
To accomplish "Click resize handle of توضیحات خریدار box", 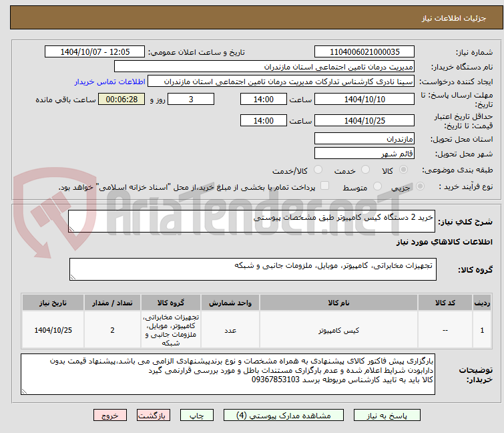I will click(x=24, y=391).
